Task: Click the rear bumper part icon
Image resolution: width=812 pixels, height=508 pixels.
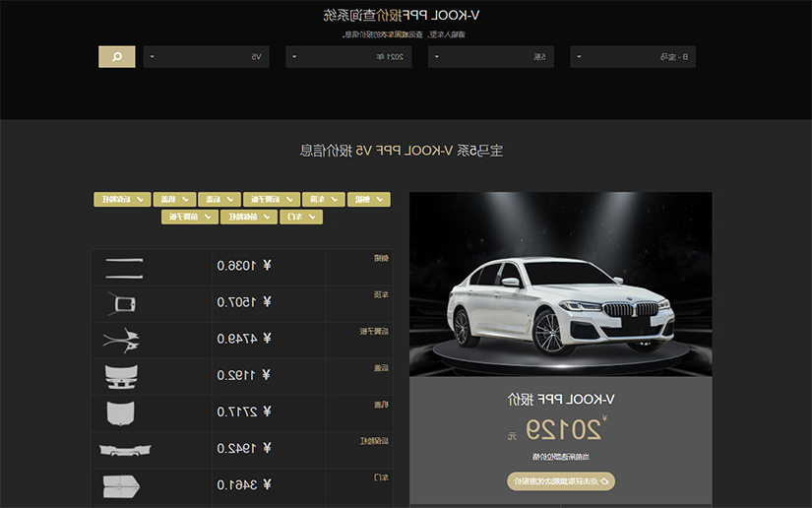Action: pyautogui.click(x=125, y=450)
